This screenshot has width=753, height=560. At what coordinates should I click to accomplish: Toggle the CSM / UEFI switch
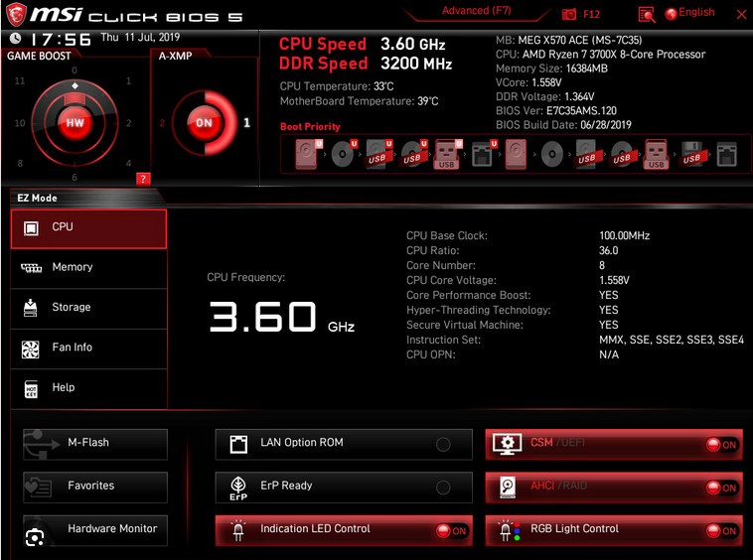[x=721, y=445]
